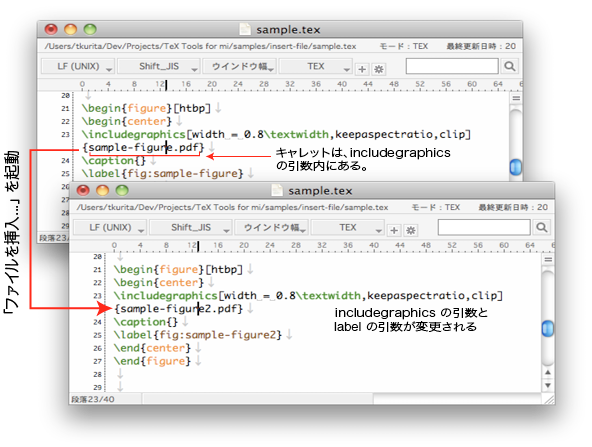Click line 25 label text in front editor
The height and width of the screenshot is (447, 592).
pos(198,335)
